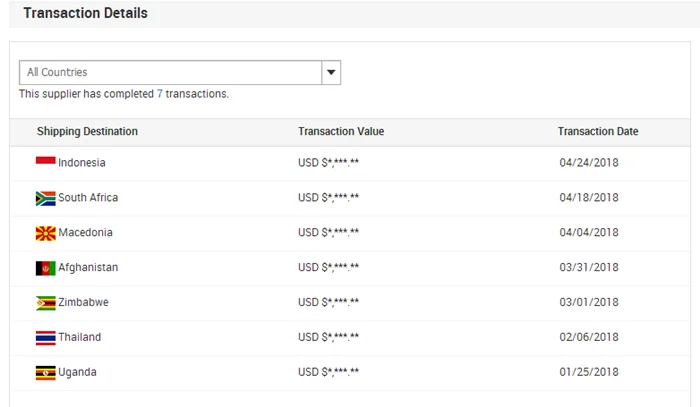Click the Transaction Value column header

pyautogui.click(x=341, y=132)
